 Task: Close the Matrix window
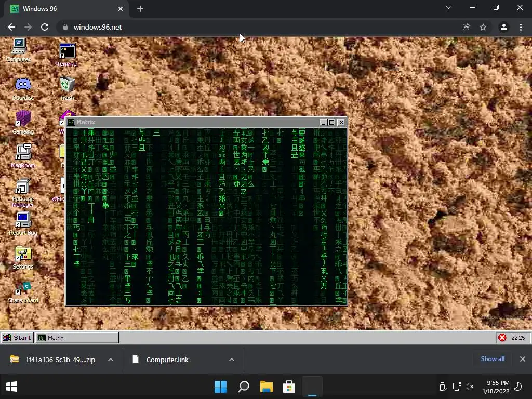[x=341, y=122]
